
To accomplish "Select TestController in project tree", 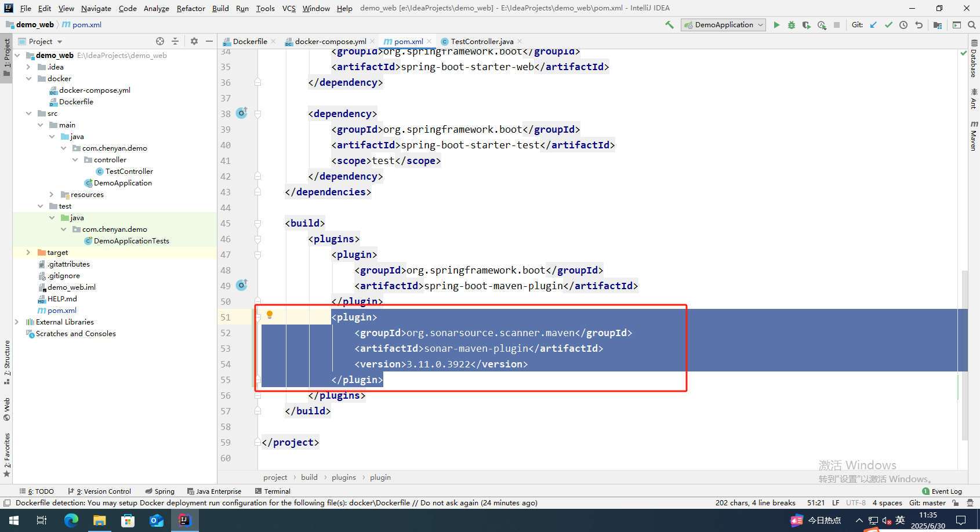I will click(x=129, y=172).
